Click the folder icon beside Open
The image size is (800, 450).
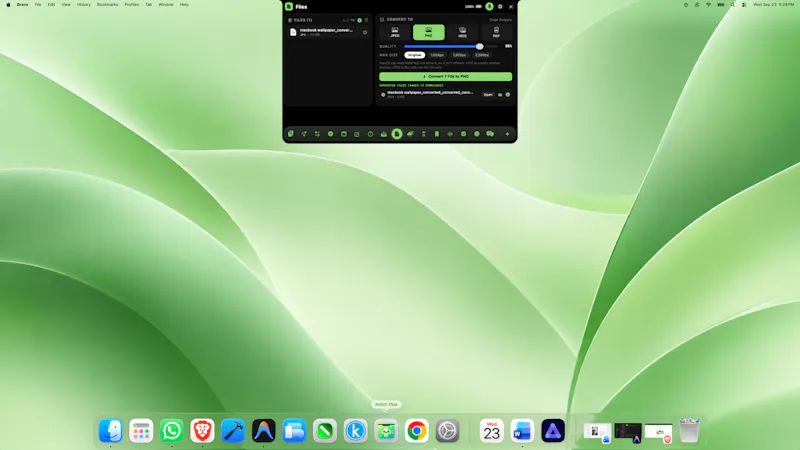[500, 95]
